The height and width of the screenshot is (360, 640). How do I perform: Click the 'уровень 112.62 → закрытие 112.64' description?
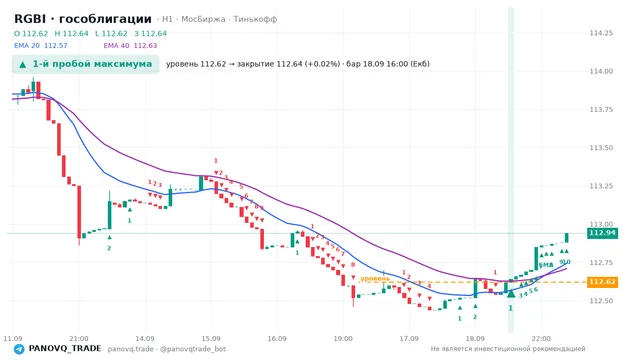[298, 64]
